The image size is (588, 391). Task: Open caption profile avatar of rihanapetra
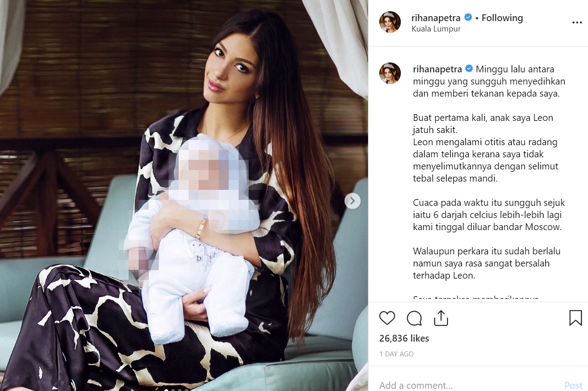pos(390,73)
